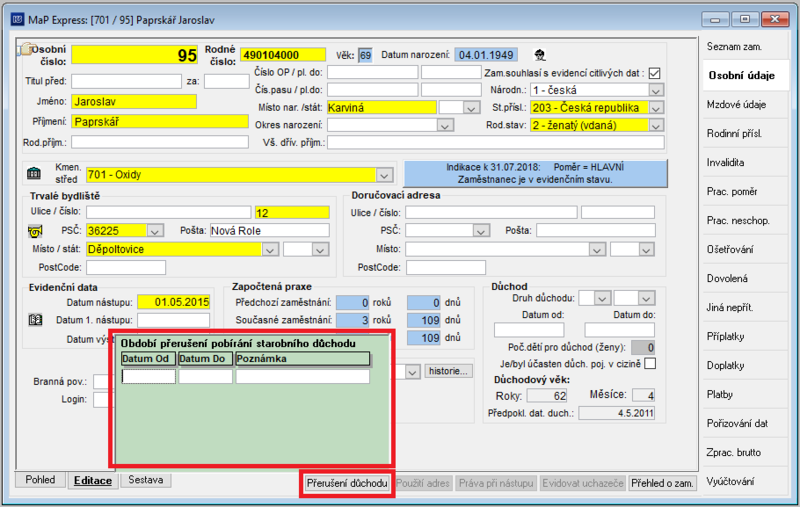Open the Trvalé bydliště PSČ dropdown

click(155, 231)
